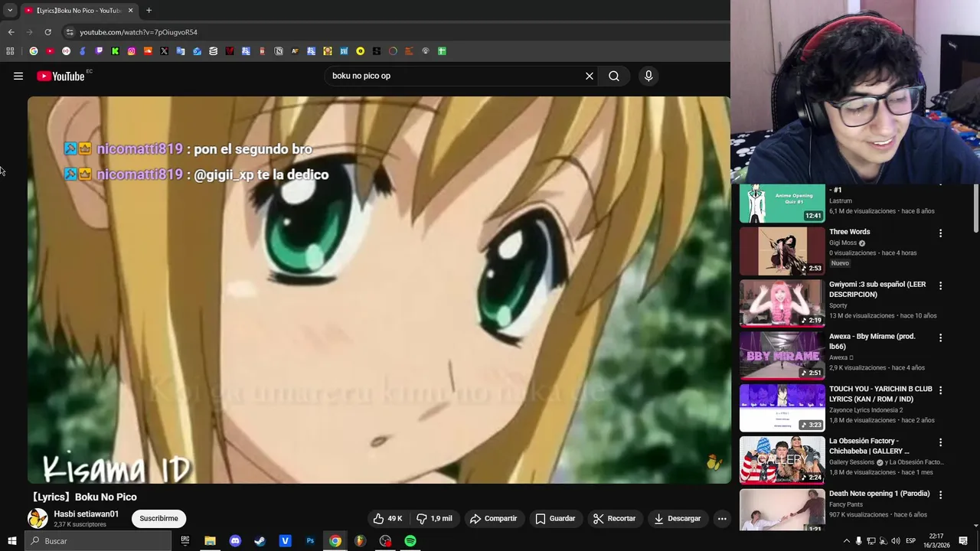Open the 'Three Words' thumbnail by Gigi Moss
Image resolution: width=980 pixels, height=551 pixels.
pos(782,251)
